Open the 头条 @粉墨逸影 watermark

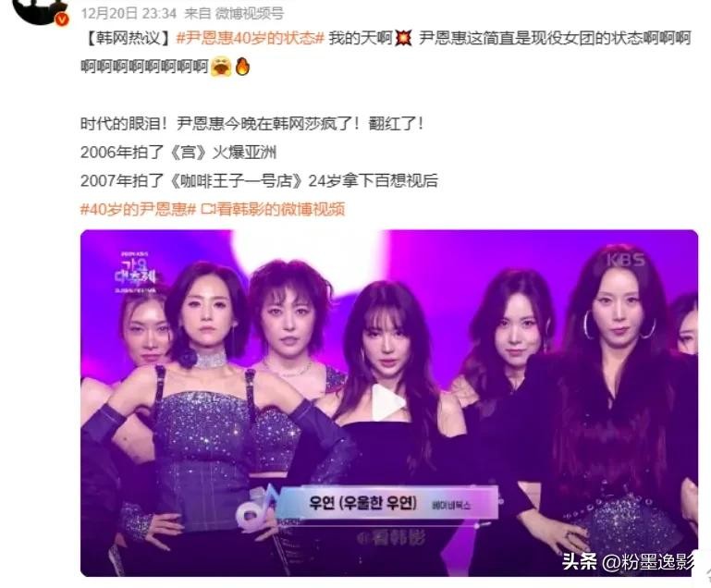(628, 562)
